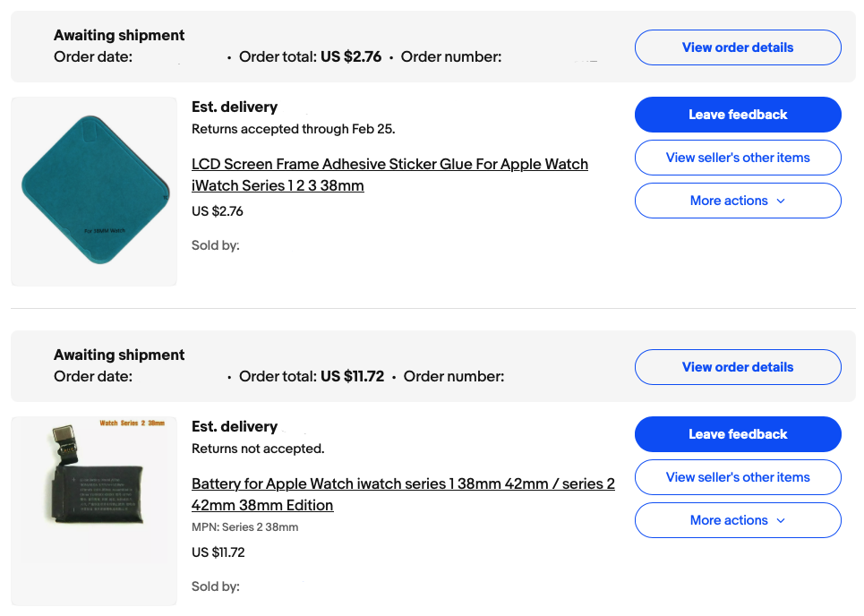Click the order total US $11.72 in the header
Screen dimensions: 864x616
pos(352,376)
